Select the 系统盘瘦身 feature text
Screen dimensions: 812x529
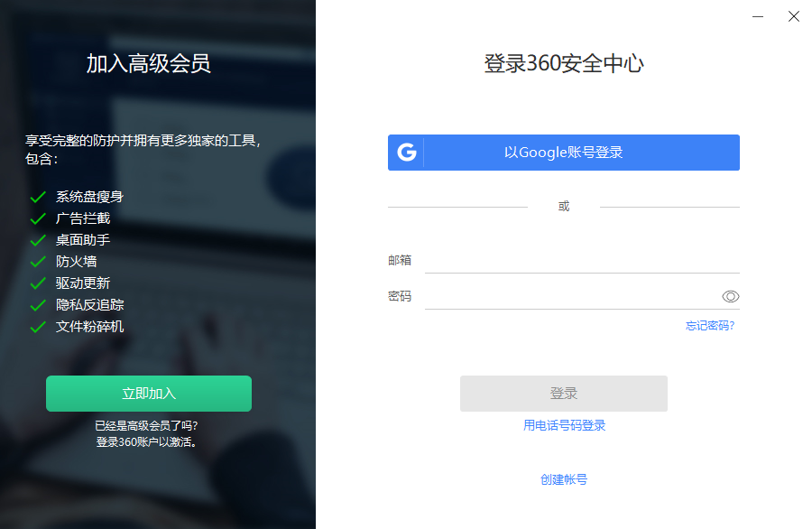point(89,197)
